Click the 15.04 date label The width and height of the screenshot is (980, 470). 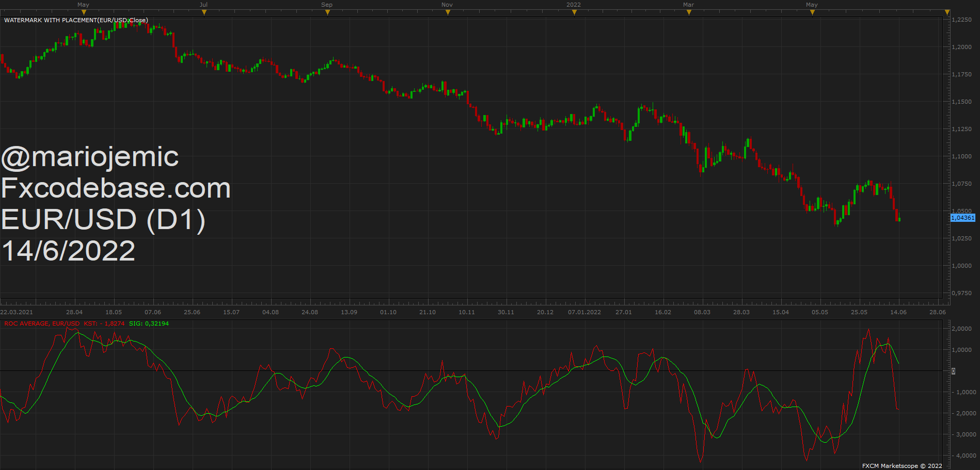(x=781, y=312)
